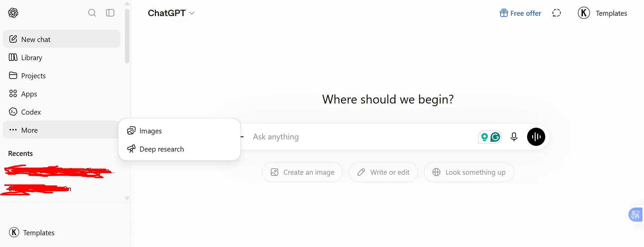644x247 pixels.
Task: Click the Create an image suggestion
Action: (302, 172)
